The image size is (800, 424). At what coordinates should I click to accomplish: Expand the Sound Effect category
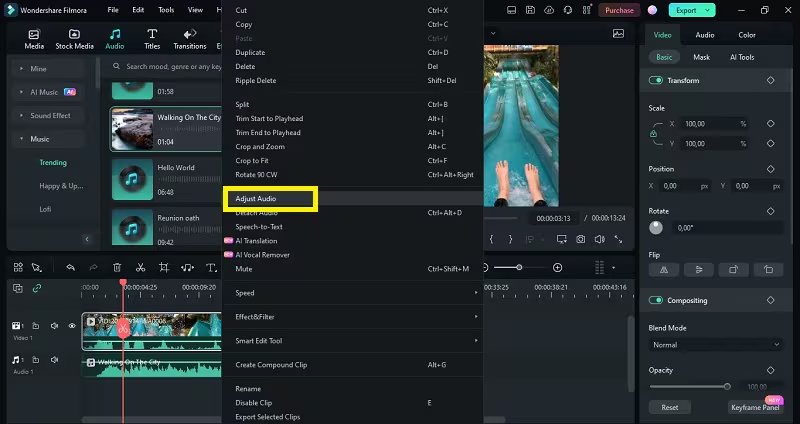(x=21, y=115)
